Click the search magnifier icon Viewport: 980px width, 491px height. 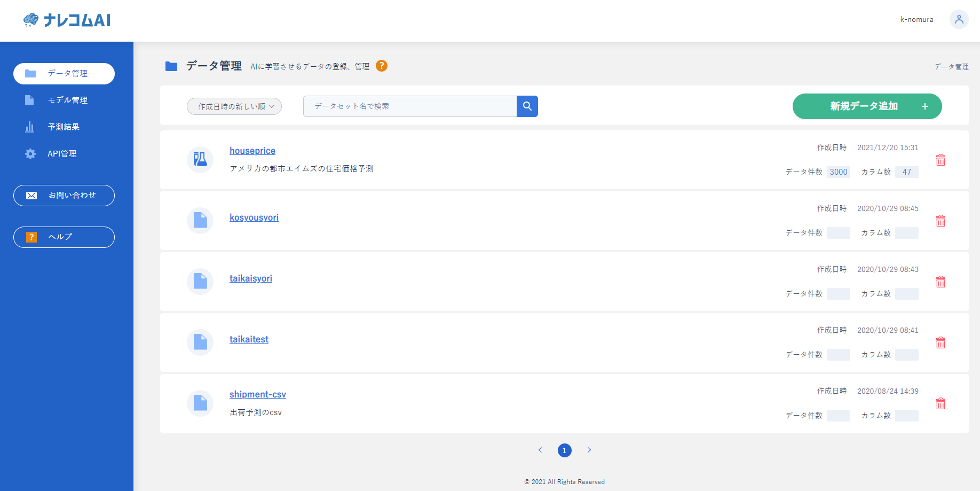[527, 106]
